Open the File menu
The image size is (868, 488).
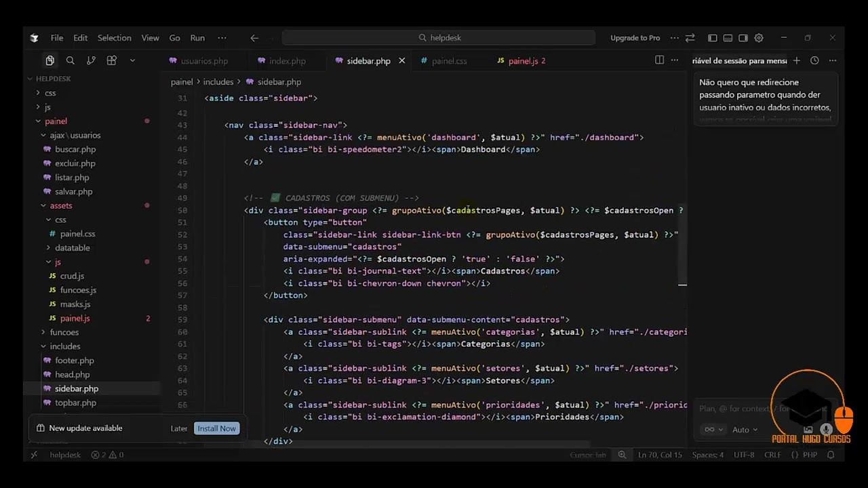point(57,38)
